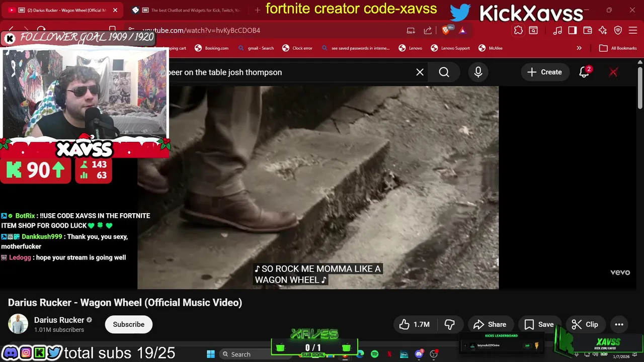The width and height of the screenshot is (644, 362).
Task: Subscribe to Darius Rucker channel
Action: click(x=128, y=324)
